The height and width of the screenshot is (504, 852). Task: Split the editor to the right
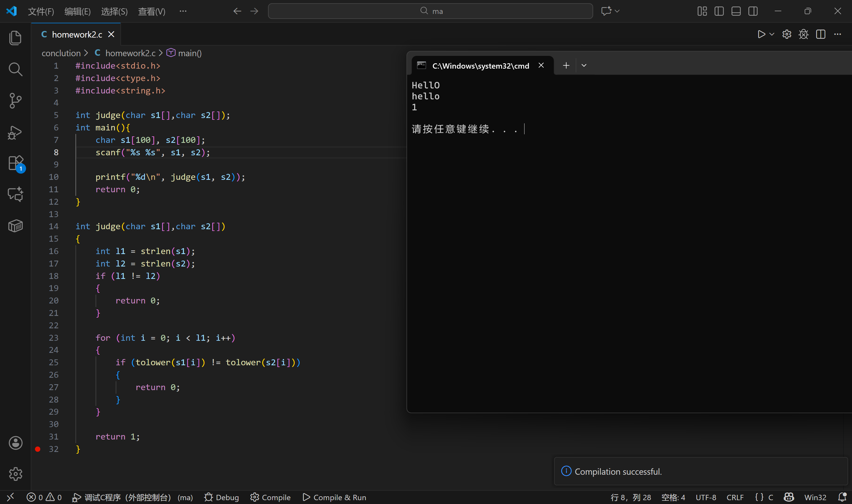[x=821, y=34]
